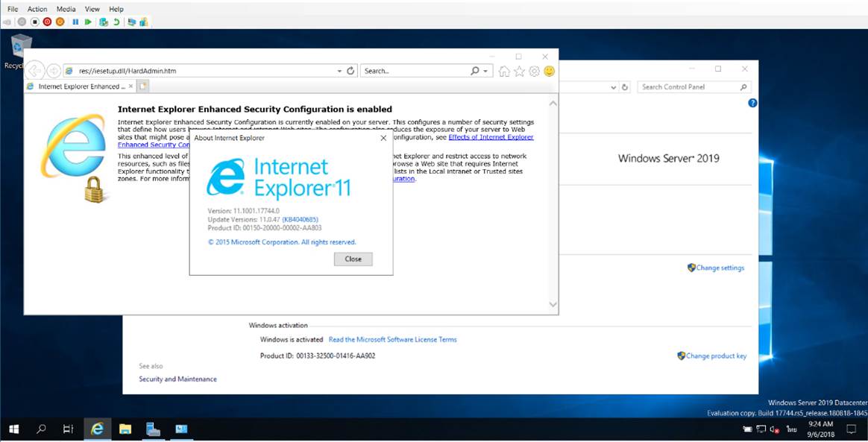Open the File menu of the VM window
Viewport: 868px width, 442px height.
(x=12, y=9)
